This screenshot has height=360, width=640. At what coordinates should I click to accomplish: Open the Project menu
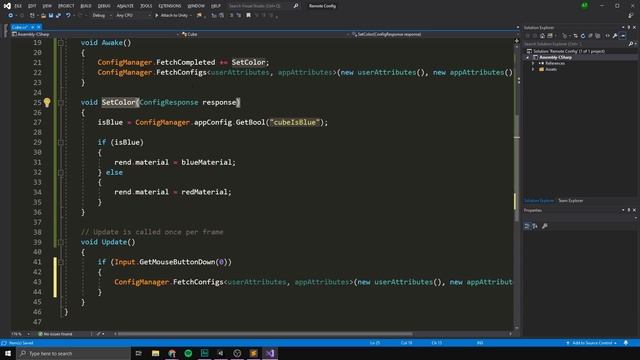coord(66,6)
